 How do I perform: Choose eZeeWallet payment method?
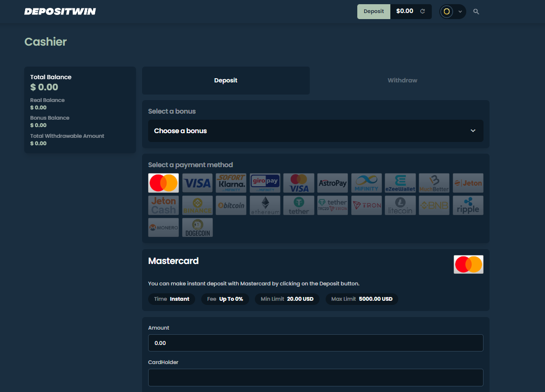tap(400, 183)
